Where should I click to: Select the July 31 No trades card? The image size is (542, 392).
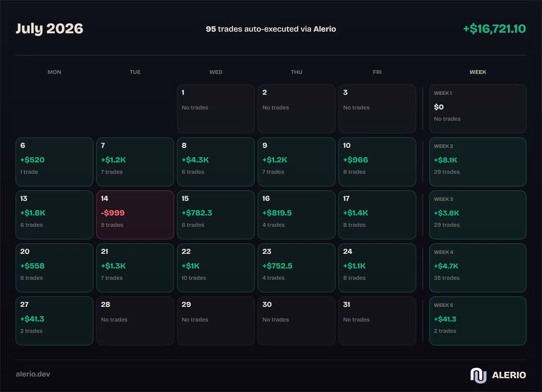point(377,321)
